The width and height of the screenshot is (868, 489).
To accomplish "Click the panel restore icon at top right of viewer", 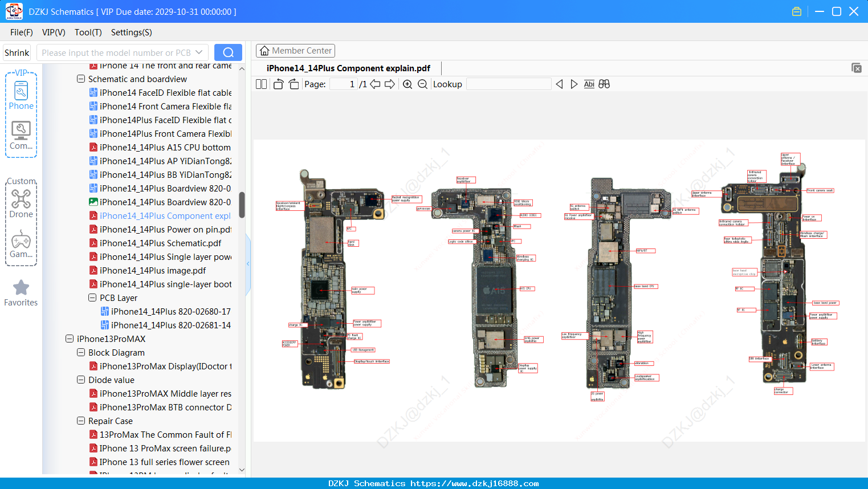I will 857,68.
